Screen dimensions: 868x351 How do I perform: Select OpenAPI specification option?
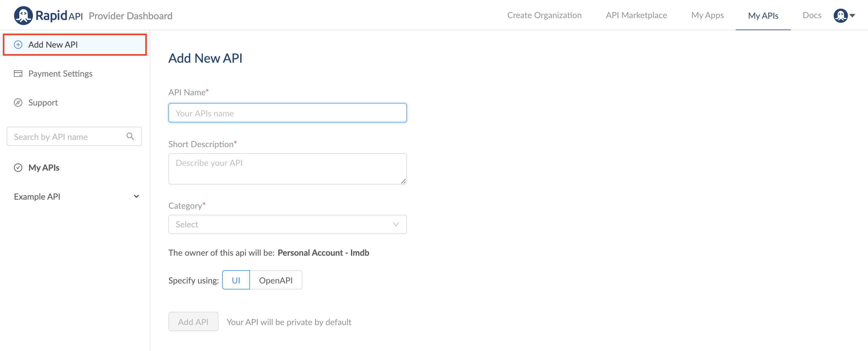click(x=276, y=280)
